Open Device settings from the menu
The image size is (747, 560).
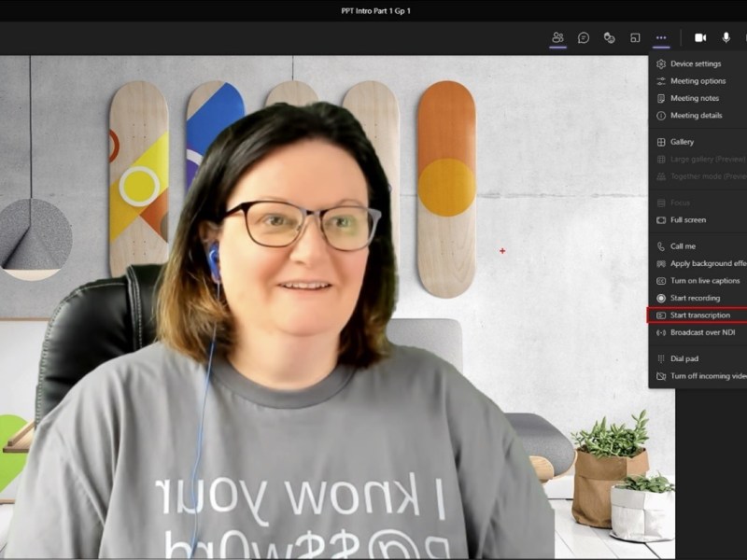pyautogui.click(x=696, y=63)
